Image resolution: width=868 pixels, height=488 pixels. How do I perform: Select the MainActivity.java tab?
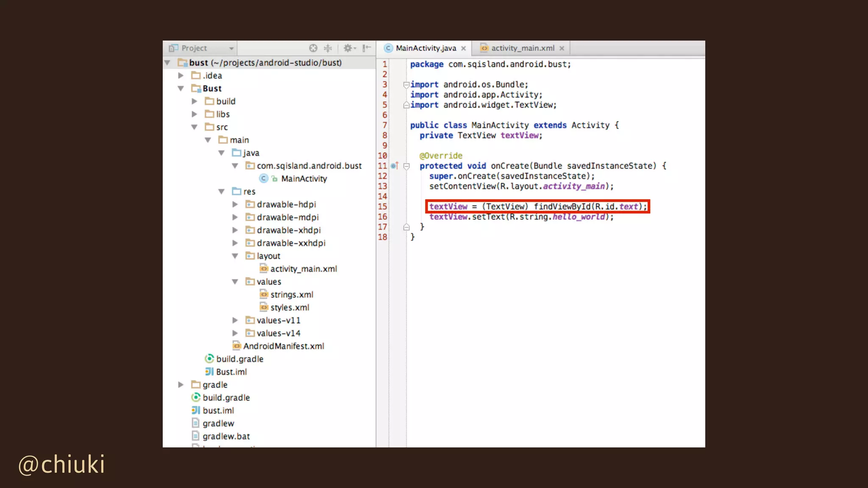click(x=426, y=48)
